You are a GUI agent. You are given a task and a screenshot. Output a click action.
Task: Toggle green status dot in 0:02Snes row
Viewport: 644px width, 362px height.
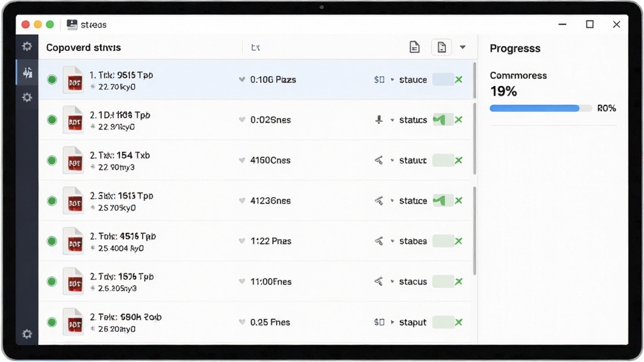point(52,119)
